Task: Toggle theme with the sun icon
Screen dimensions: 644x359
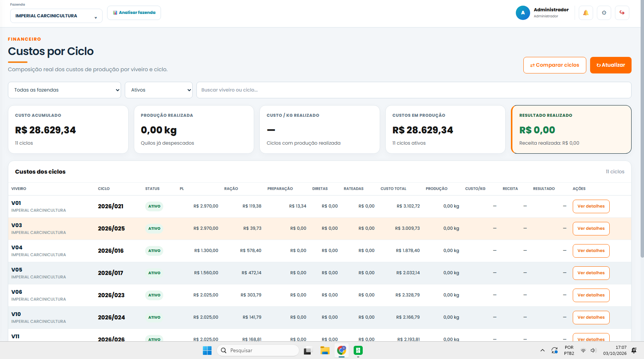Action: click(x=604, y=13)
